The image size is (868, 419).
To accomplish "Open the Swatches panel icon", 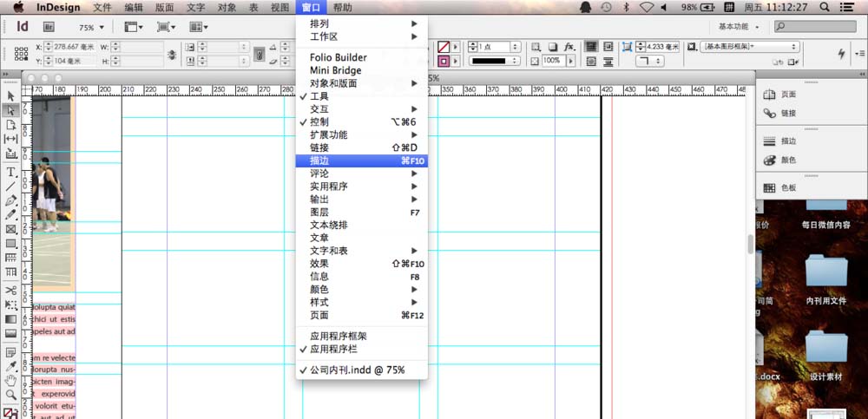I will pos(787,187).
